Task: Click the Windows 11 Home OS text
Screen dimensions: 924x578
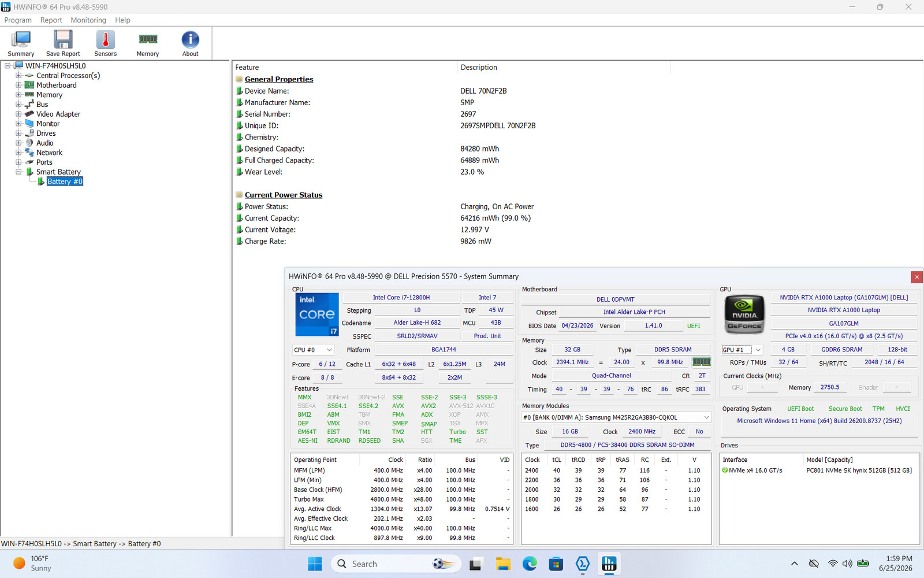Action: coord(819,421)
